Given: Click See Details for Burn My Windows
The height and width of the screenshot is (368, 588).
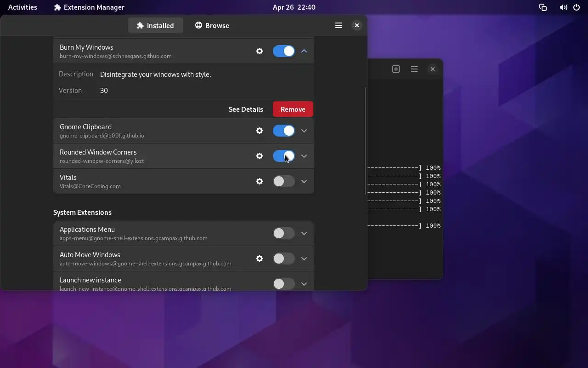Looking at the screenshot, I should pos(246,109).
